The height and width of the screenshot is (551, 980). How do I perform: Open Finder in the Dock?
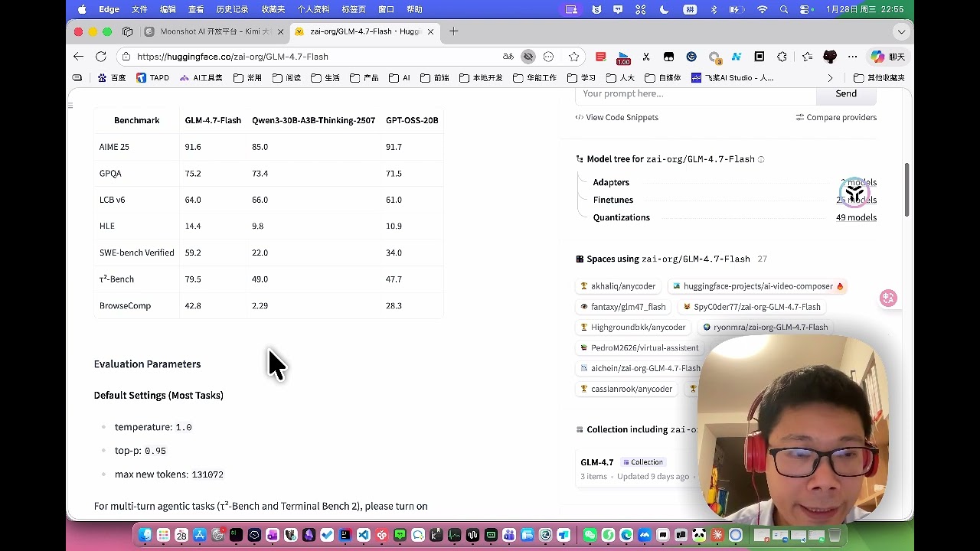click(145, 535)
